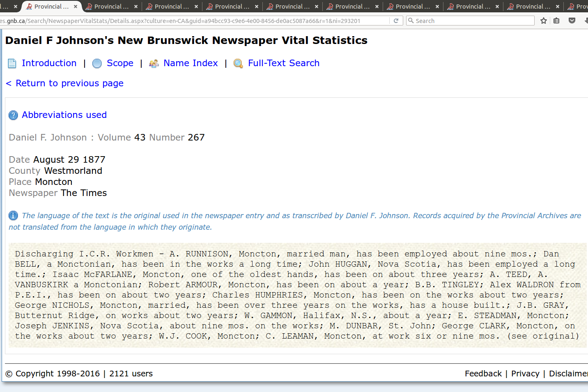This screenshot has width=588, height=392.
Task: Reload the page using refresh button
Action: [x=396, y=21]
